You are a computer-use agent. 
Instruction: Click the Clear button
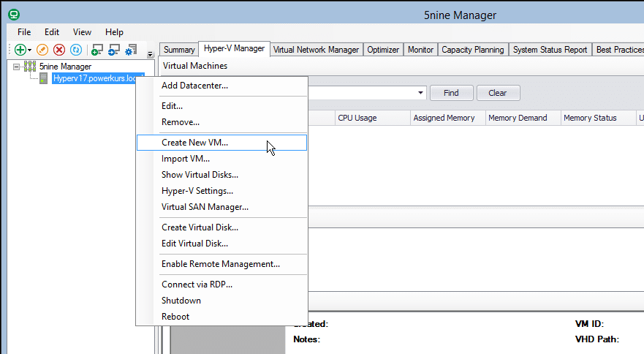pyautogui.click(x=498, y=93)
